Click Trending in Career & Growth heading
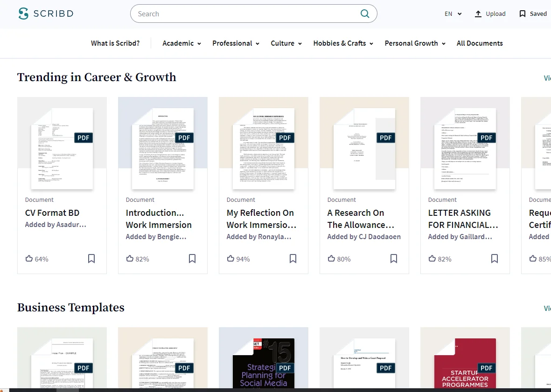The width and height of the screenshot is (551, 392). [97, 77]
